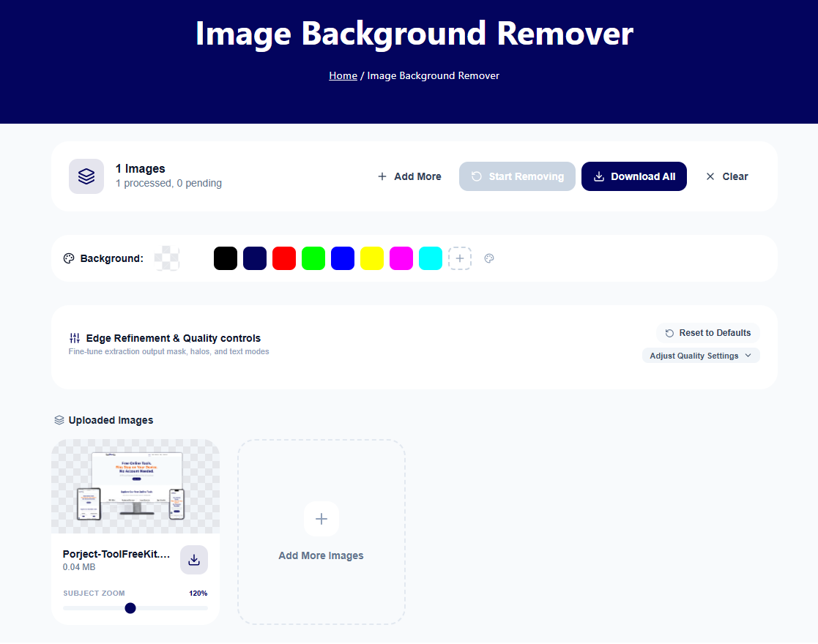
Task: Choose the dark navy background swatch
Action: pos(255,258)
